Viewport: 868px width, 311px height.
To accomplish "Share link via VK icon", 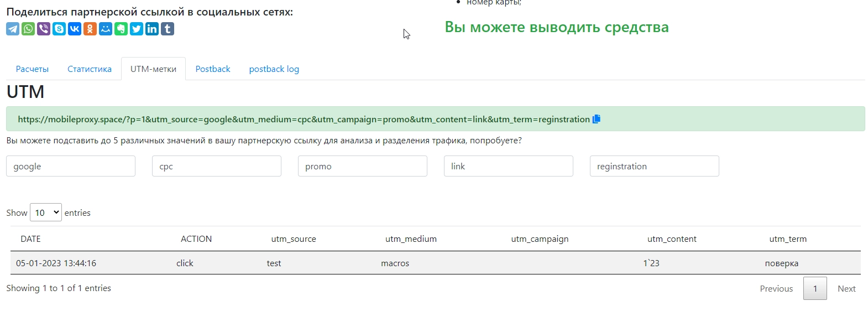I will 75,29.
